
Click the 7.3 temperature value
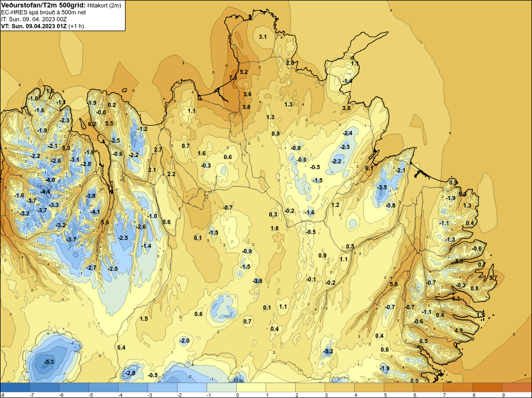(233, 78)
